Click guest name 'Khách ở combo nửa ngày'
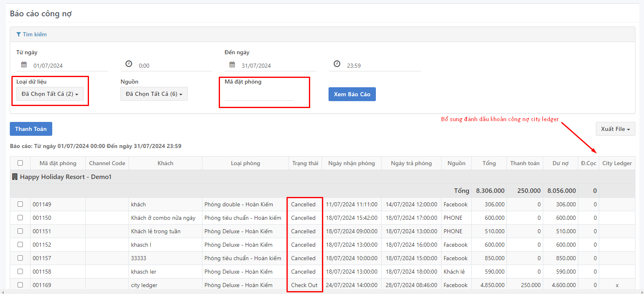The image size is (644, 294). (163, 218)
